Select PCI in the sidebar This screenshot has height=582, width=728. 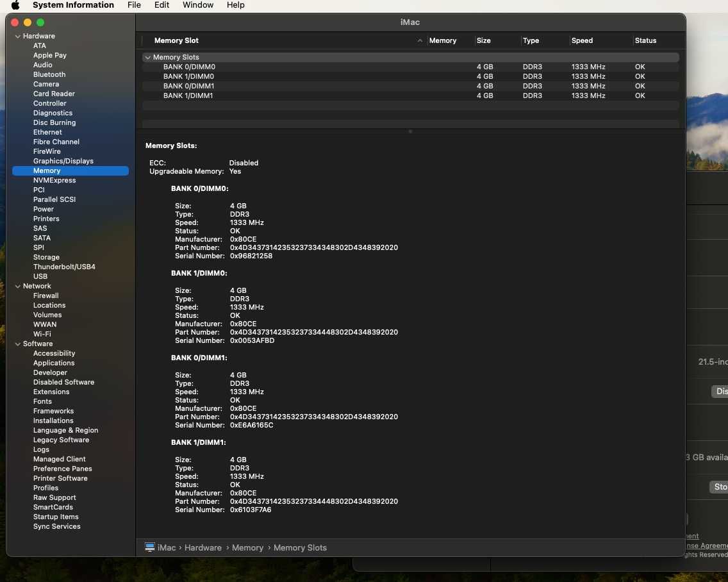[x=39, y=190]
